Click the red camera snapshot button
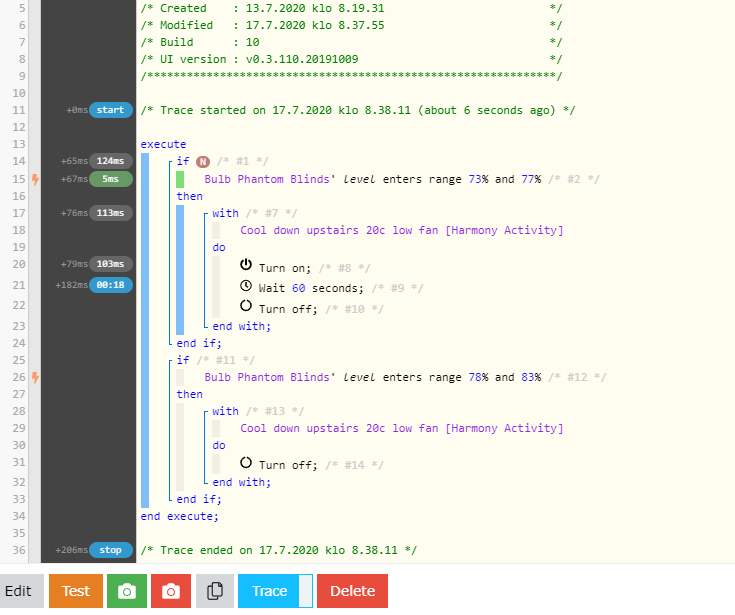Image resolution: width=735 pixels, height=615 pixels. coord(171,591)
